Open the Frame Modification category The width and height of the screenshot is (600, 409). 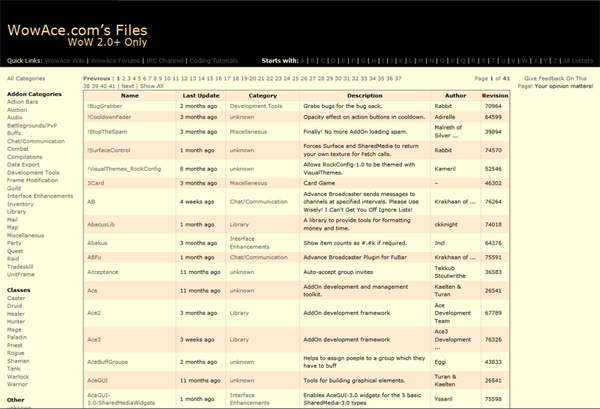point(33,180)
